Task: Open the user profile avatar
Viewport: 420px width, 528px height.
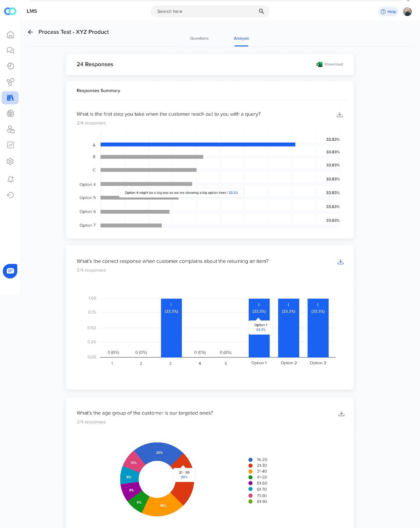Action: click(407, 12)
